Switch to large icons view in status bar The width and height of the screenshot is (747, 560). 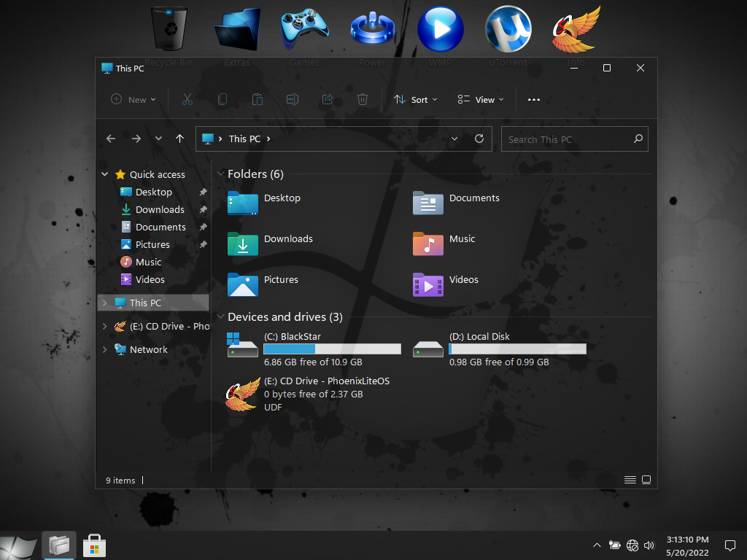click(x=646, y=480)
